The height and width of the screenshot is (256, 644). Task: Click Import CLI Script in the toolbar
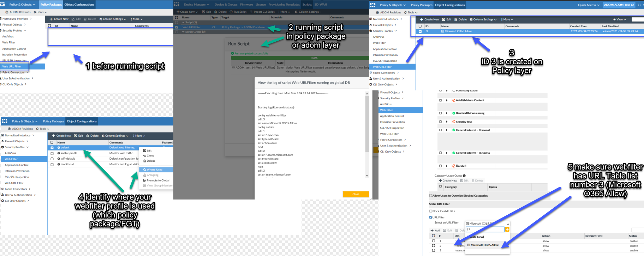pyautogui.click(x=262, y=12)
